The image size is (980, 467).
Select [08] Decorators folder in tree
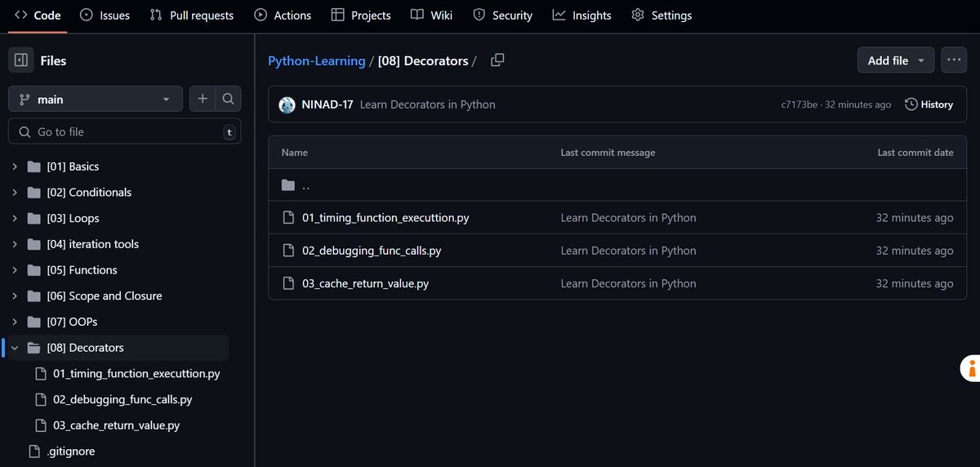85,348
